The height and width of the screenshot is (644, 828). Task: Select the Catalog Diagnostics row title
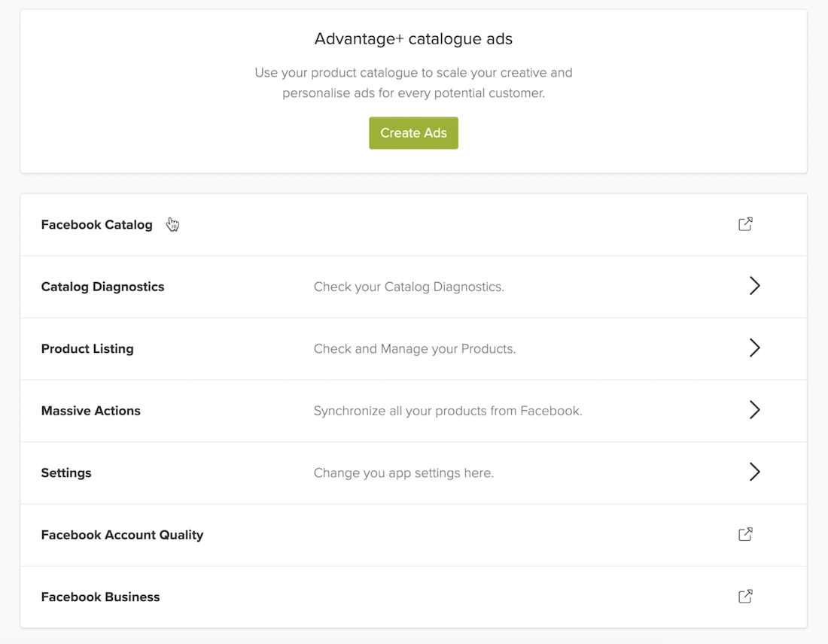pos(102,287)
